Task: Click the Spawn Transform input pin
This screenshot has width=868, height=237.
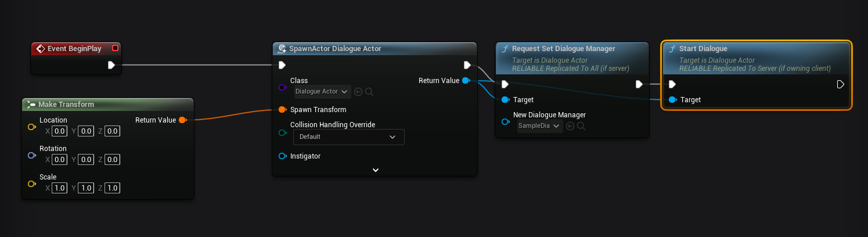Action: (282, 110)
